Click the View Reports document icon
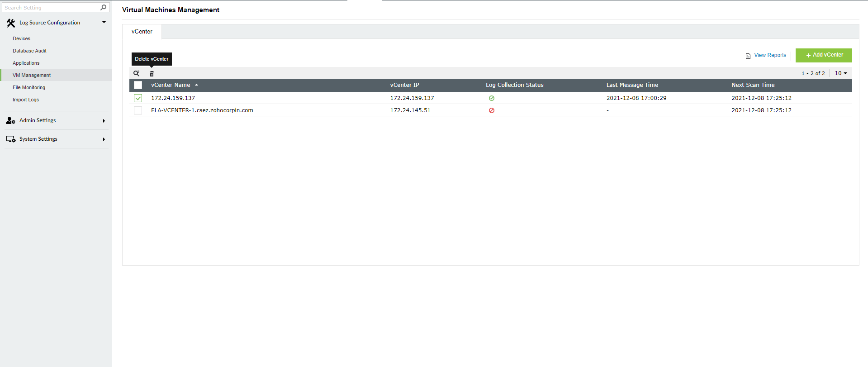This screenshot has height=367, width=868. [748, 56]
